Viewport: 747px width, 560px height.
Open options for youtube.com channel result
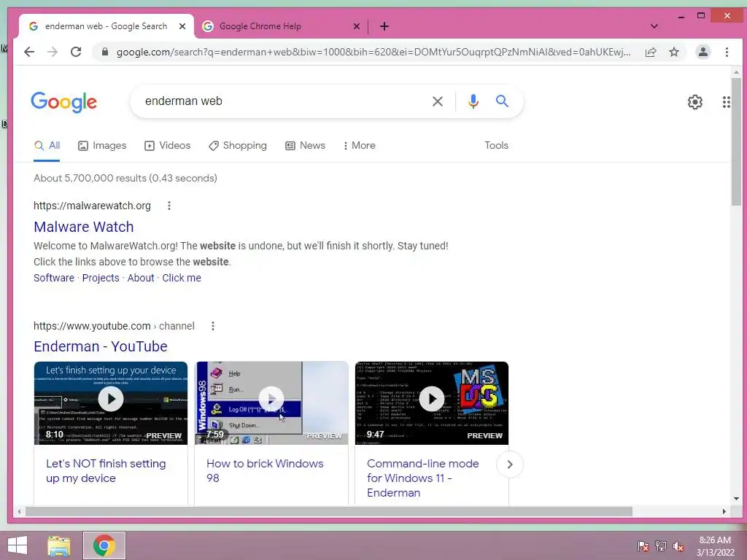213,326
